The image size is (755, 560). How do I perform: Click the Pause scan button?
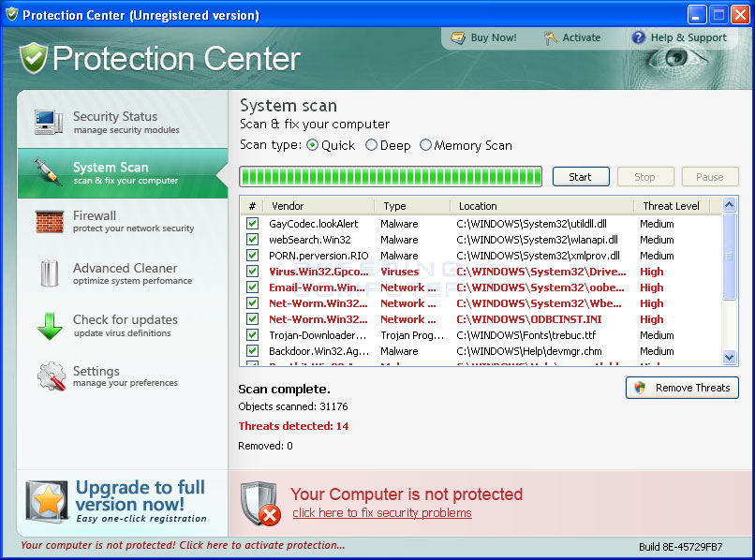(x=710, y=177)
